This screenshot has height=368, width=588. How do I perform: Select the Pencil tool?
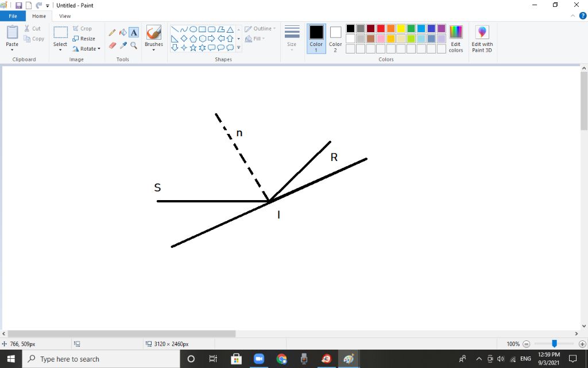point(112,33)
